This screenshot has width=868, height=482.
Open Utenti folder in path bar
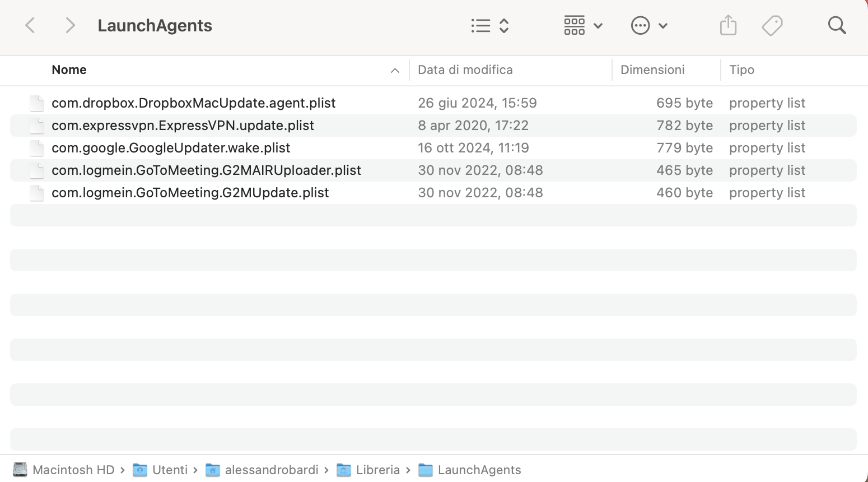169,470
